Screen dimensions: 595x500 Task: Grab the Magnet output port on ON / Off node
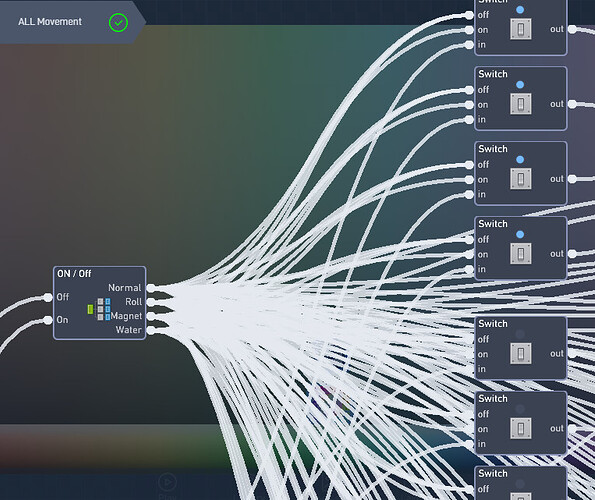151,316
